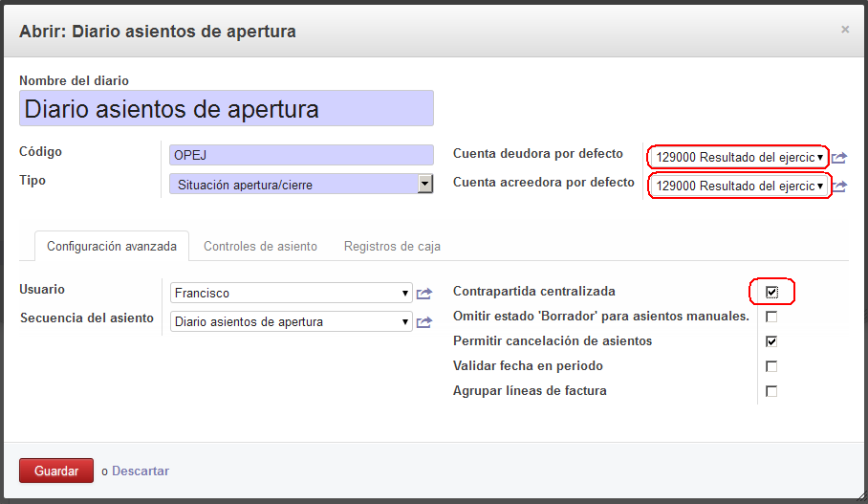Enable Validar fecha en periodo checkbox
The width and height of the screenshot is (868, 504).
click(x=771, y=366)
